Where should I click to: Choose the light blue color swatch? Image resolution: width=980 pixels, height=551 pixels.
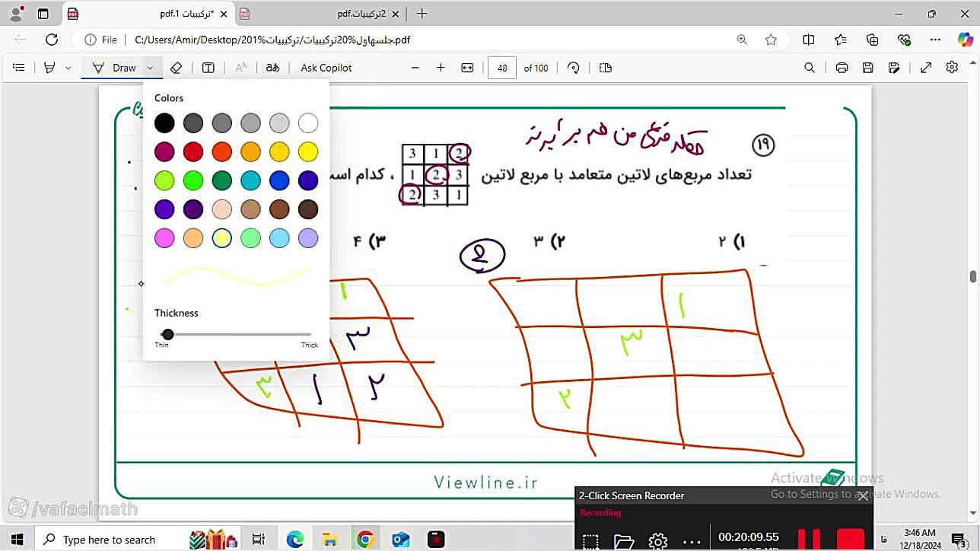click(279, 238)
